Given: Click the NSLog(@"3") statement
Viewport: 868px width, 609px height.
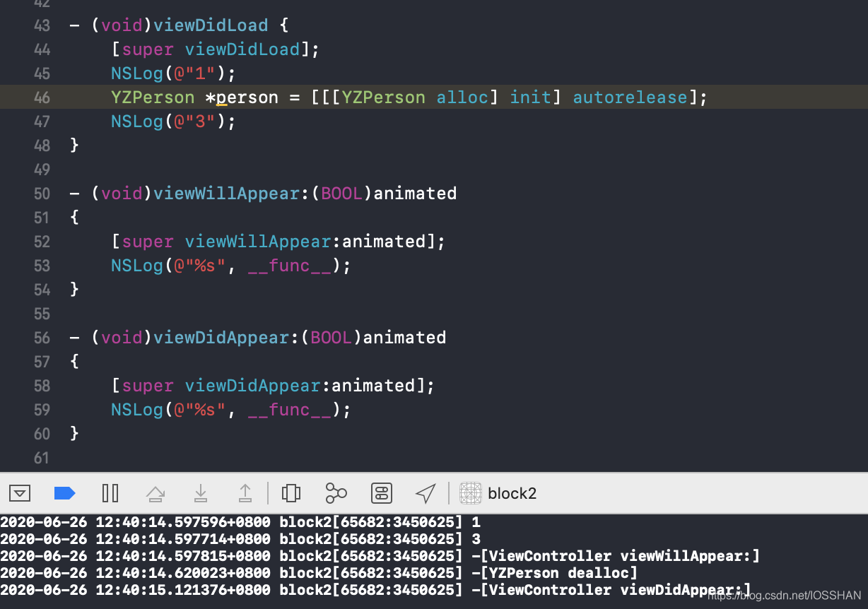Looking at the screenshot, I should pyautogui.click(x=173, y=121).
